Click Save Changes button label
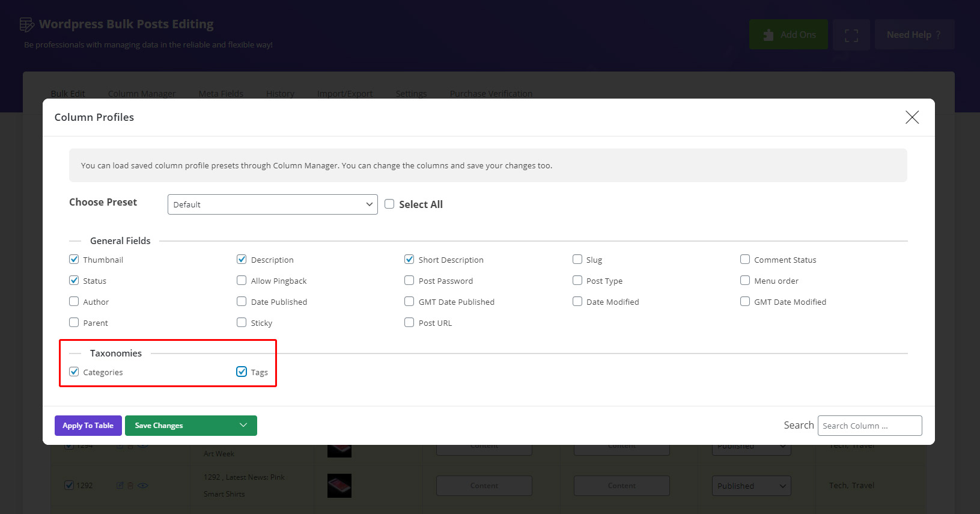 point(159,426)
